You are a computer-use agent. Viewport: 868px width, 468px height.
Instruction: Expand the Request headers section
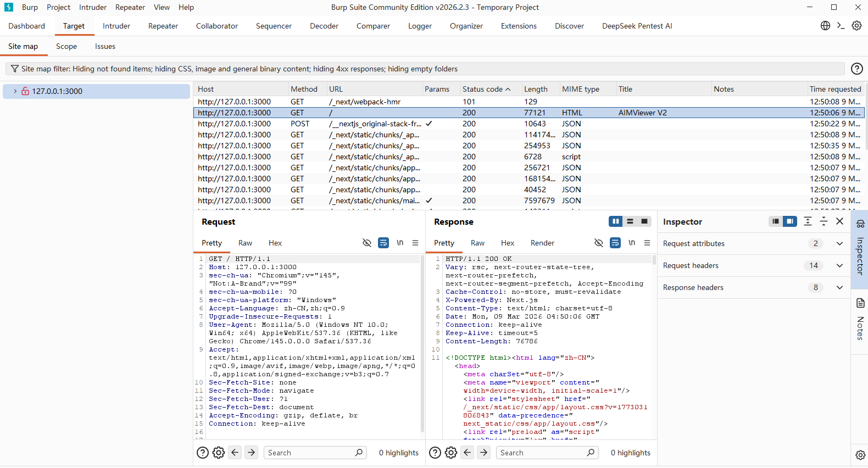coord(839,265)
